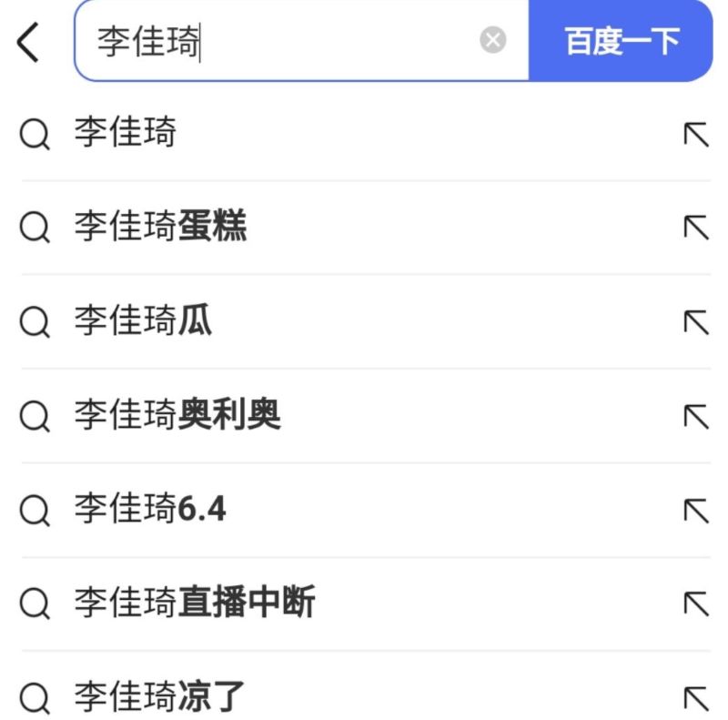Viewport: 728px width, 720px height.
Task: Fill search with 李佳琦蛋糕 via arrow icon
Action: coord(695,228)
